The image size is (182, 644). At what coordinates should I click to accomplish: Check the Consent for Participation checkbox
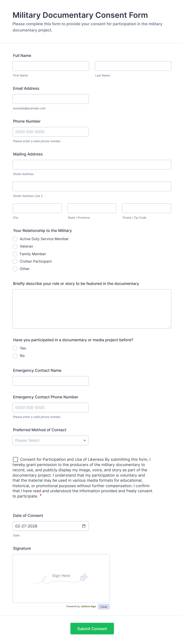(x=15, y=460)
